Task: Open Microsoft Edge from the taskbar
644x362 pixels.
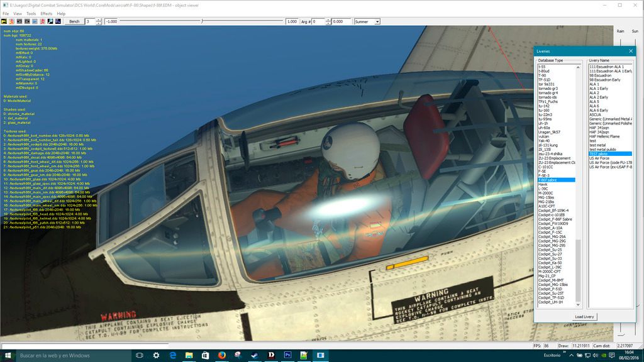Action: coord(172,355)
